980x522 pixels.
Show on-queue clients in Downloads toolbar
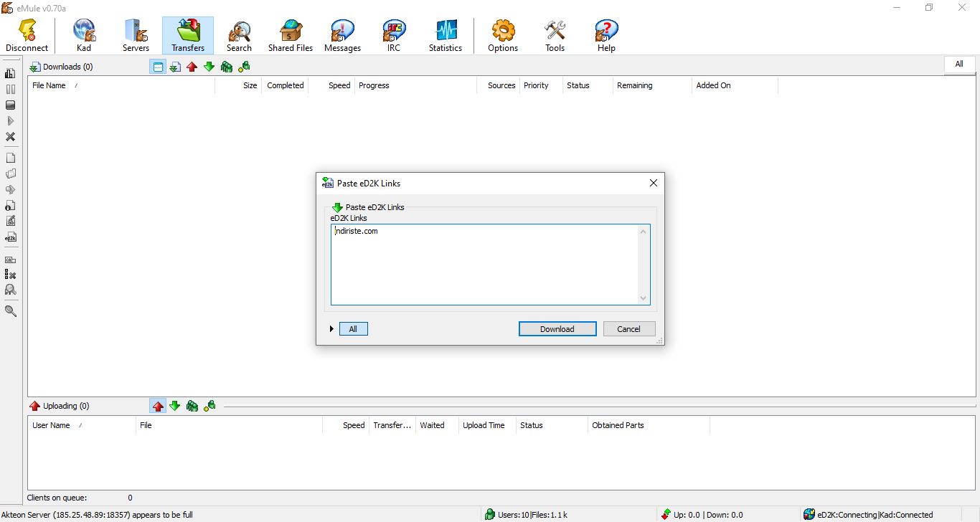227,67
